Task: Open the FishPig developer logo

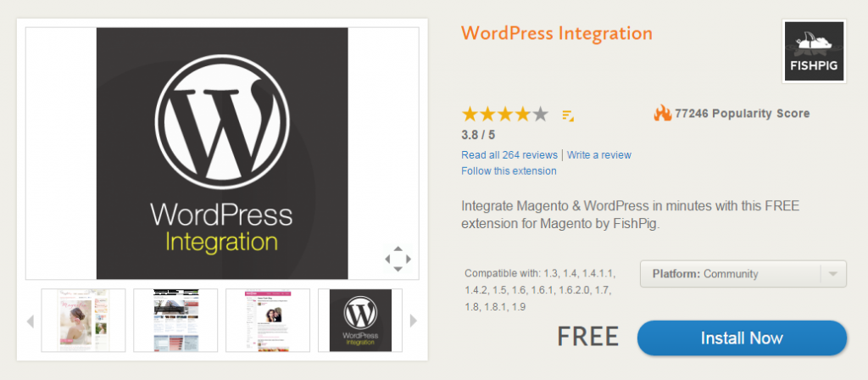Action: [814, 52]
